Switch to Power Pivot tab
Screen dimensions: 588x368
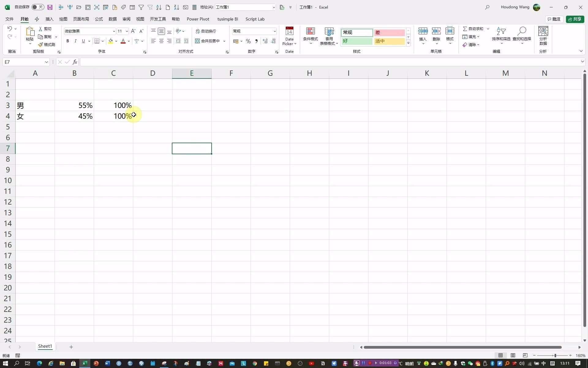(198, 19)
